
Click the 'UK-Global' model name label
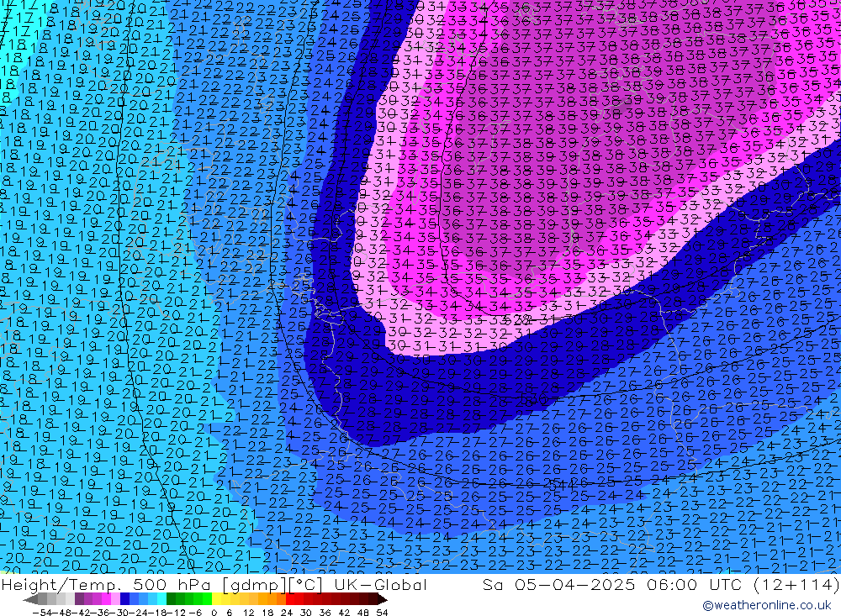pos(380,584)
